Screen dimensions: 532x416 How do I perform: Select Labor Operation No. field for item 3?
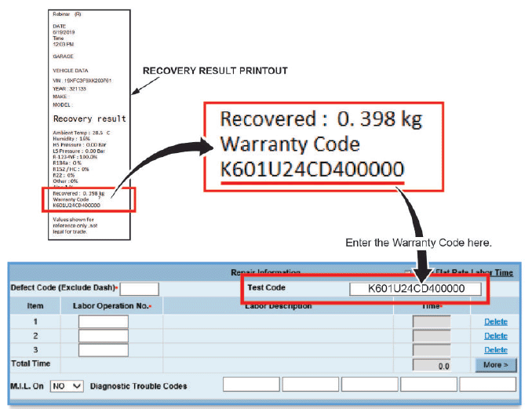[x=104, y=350]
